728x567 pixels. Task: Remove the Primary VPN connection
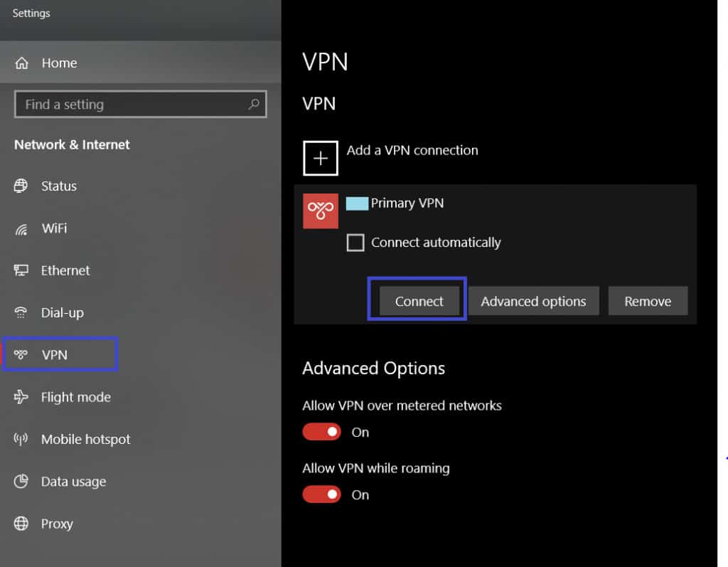[648, 300]
